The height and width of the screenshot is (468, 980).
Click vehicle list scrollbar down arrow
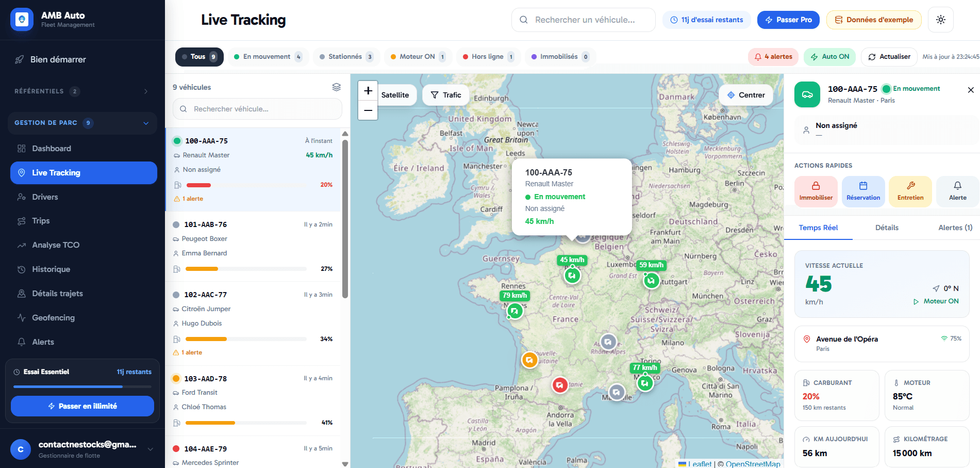[x=345, y=464]
